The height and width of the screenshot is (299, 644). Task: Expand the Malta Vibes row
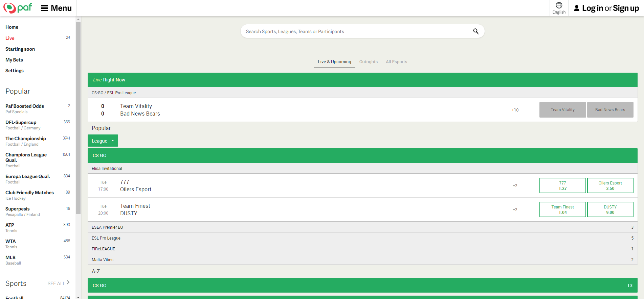(x=362, y=259)
